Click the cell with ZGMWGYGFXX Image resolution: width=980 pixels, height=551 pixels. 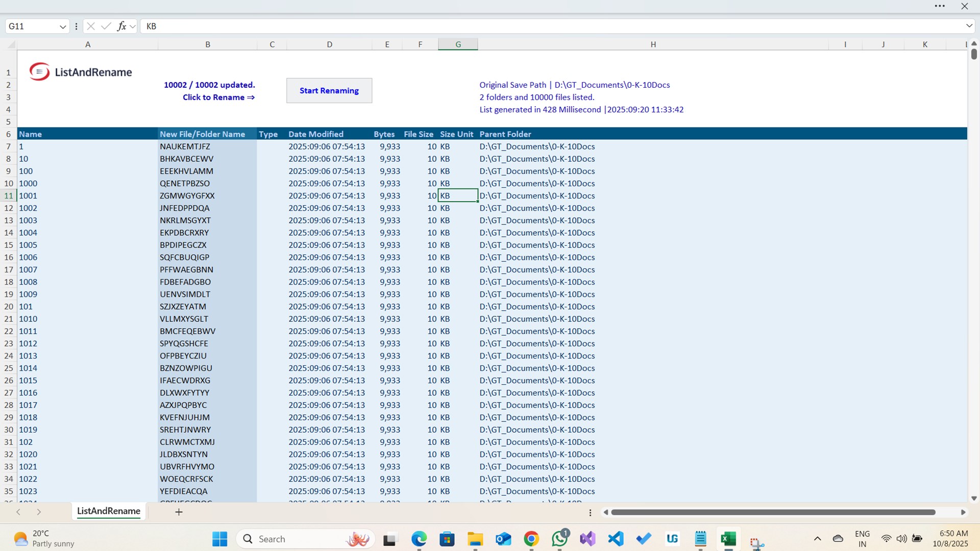coord(207,196)
